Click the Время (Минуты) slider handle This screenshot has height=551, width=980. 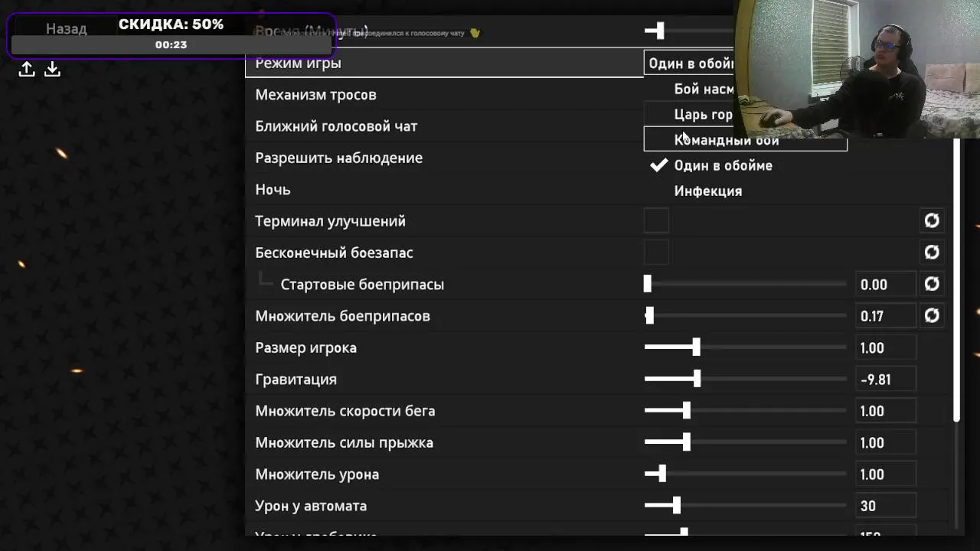(x=659, y=31)
